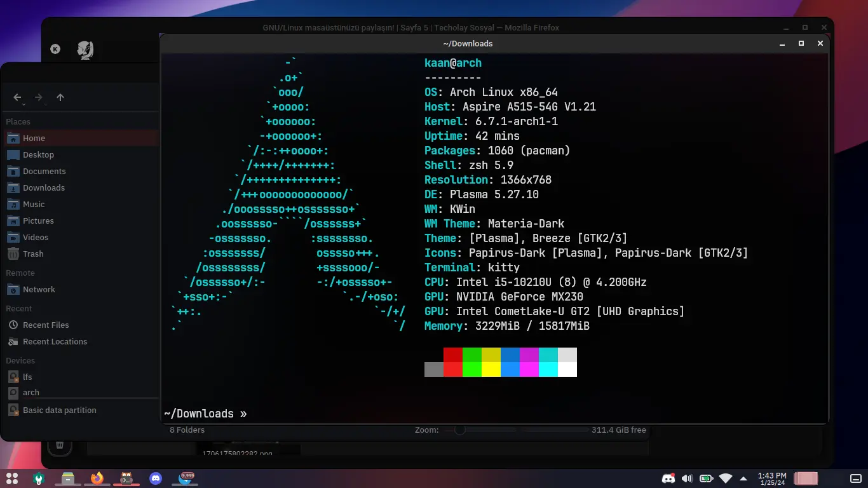The width and height of the screenshot is (868, 488).
Task: Click the kaan@arch text in the terminal
Action: point(453,63)
